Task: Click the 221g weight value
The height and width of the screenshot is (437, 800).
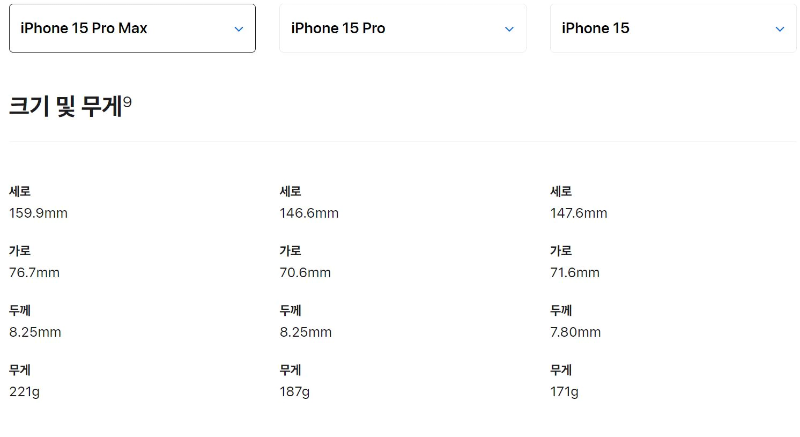Action: click(x=24, y=392)
